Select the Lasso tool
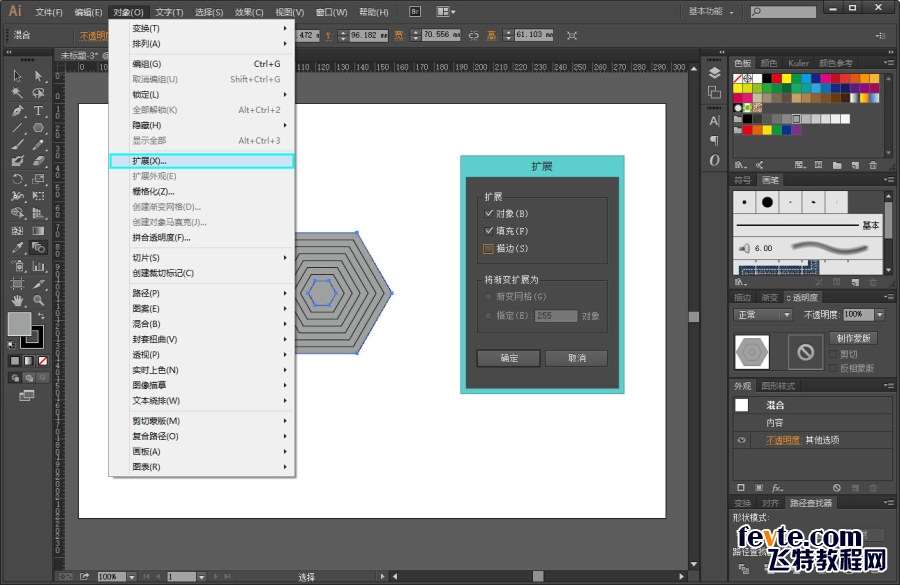 point(38,93)
